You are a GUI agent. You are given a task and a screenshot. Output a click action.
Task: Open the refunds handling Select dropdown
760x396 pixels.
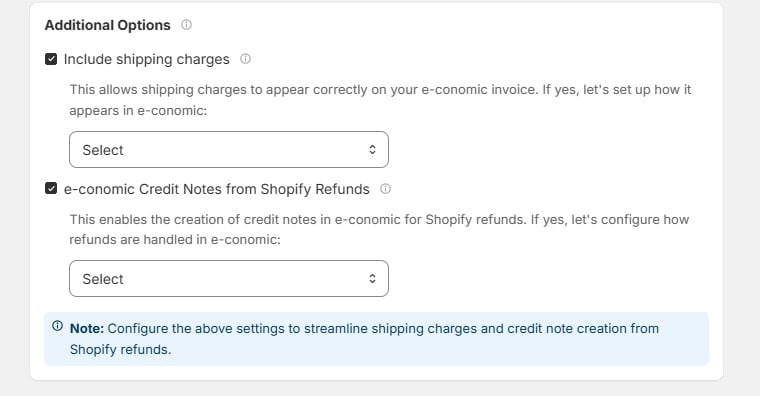229,279
